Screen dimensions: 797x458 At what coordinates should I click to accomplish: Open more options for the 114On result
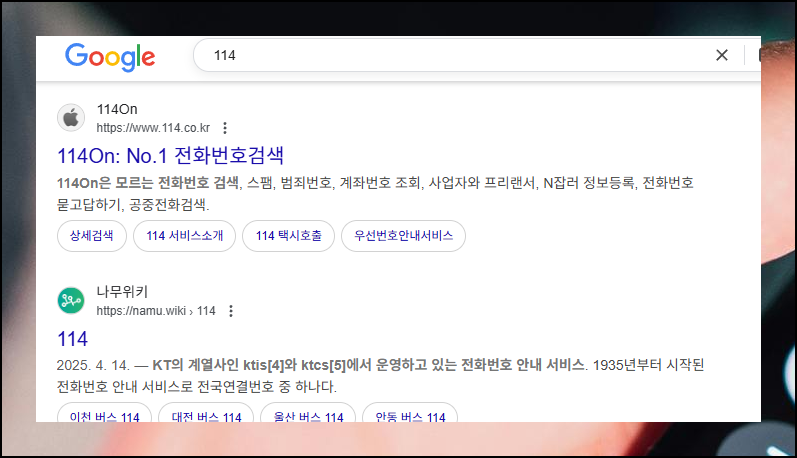click(x=225, y=128)
